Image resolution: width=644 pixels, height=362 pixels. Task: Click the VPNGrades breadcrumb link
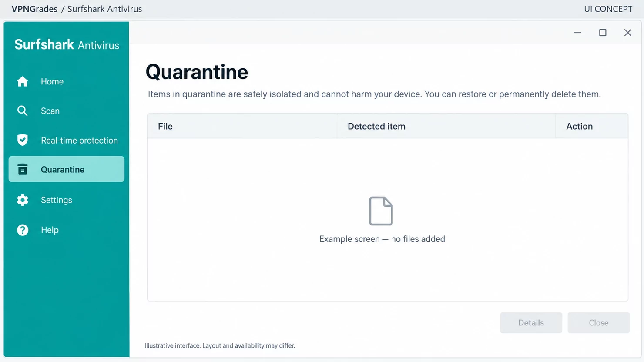tap(34, 9)
